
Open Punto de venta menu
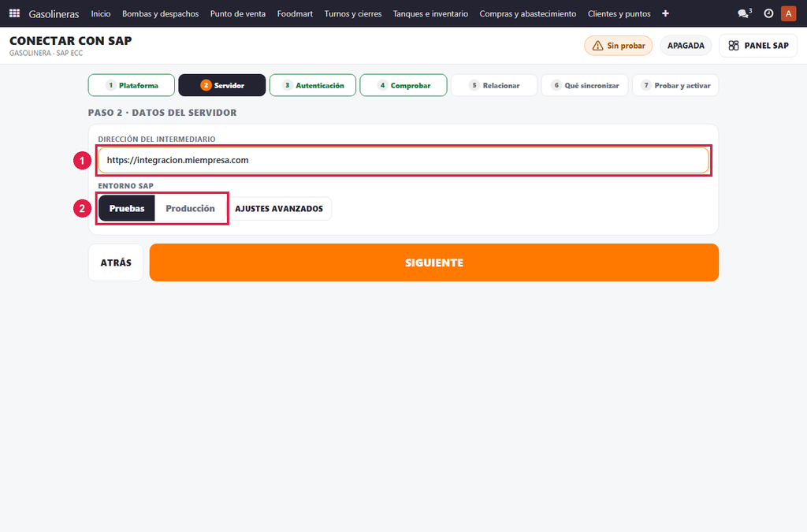[x=238, y=13]
